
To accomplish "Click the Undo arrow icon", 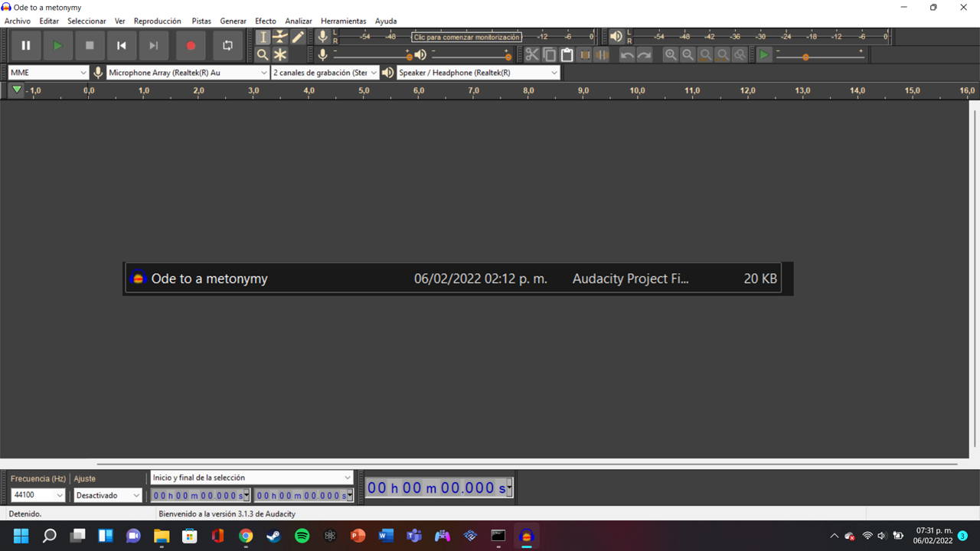I will [627, 54].
